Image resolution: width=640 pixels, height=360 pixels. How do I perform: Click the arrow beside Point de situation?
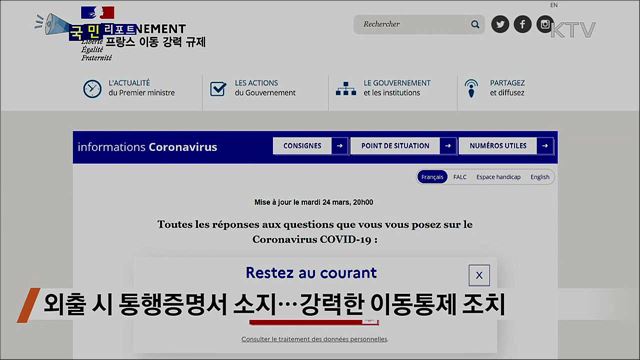coord(448,146)
